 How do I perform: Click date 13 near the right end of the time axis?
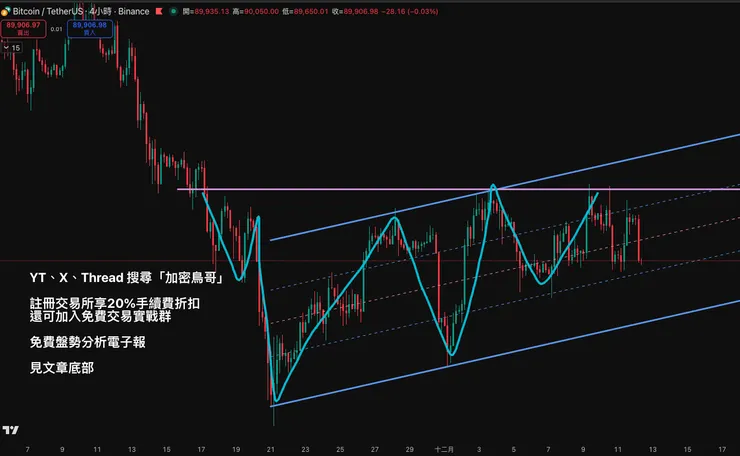pyautogui.click(x=653, y=449)
